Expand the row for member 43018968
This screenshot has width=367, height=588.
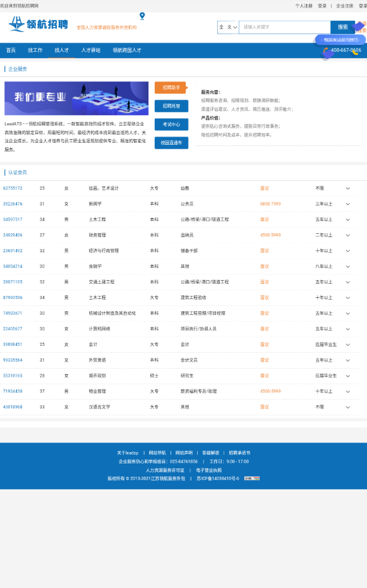coord(348,407)
